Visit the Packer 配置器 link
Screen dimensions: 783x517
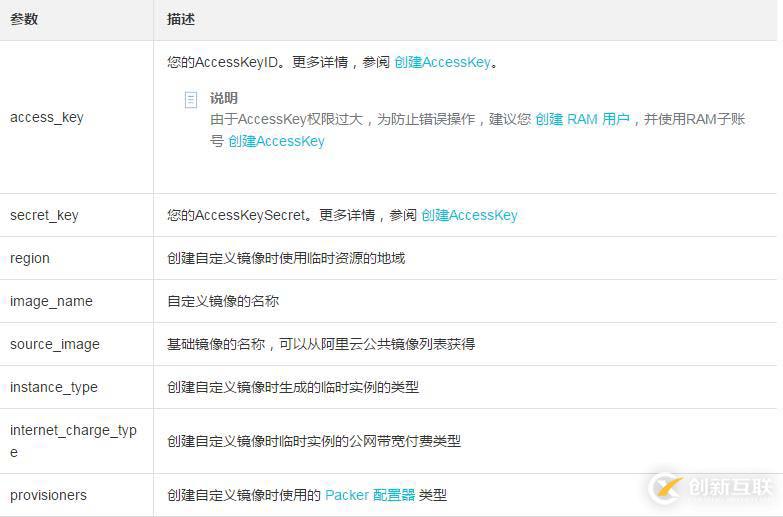369,495
